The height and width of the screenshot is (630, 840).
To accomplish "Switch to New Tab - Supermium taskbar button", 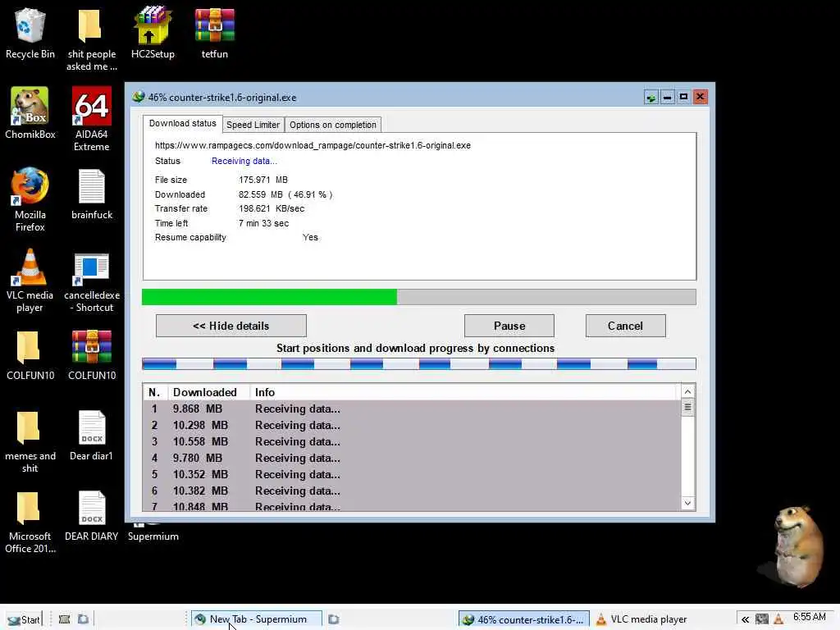I will pyautogui.click(x=257, y=619).
